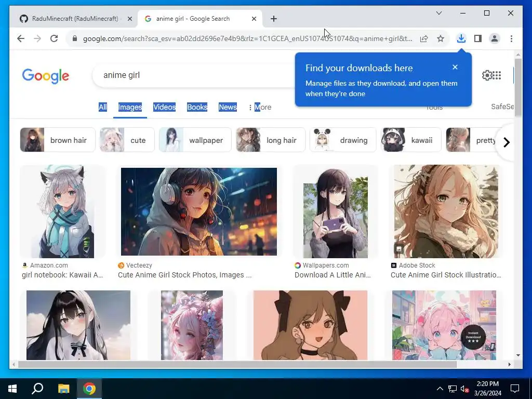Filter by cute chip
This screenshot has width=532, height=399.
coord(127,140)
